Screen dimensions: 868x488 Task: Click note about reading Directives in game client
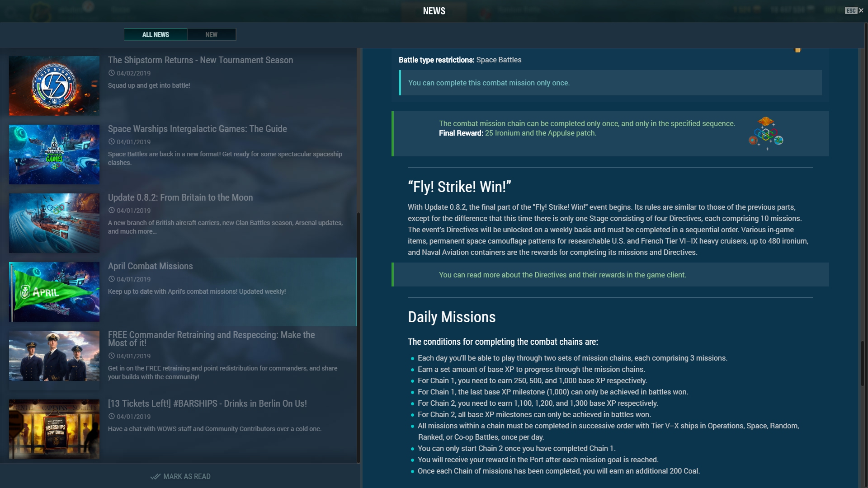coord(610,275)
